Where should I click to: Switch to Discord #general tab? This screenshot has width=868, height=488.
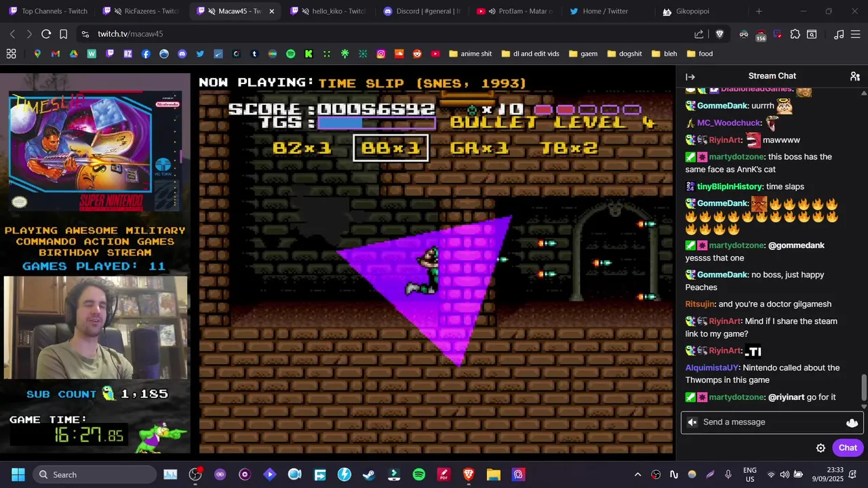[422, 11]
